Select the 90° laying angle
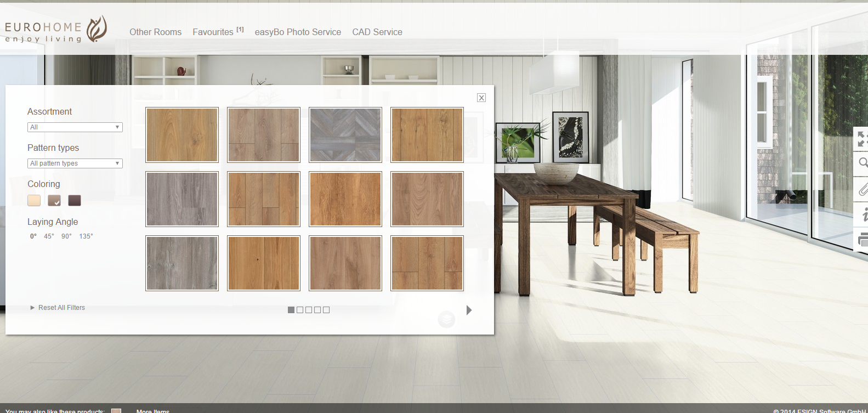This screenshot has height=413, width=868. pos(66,236)
